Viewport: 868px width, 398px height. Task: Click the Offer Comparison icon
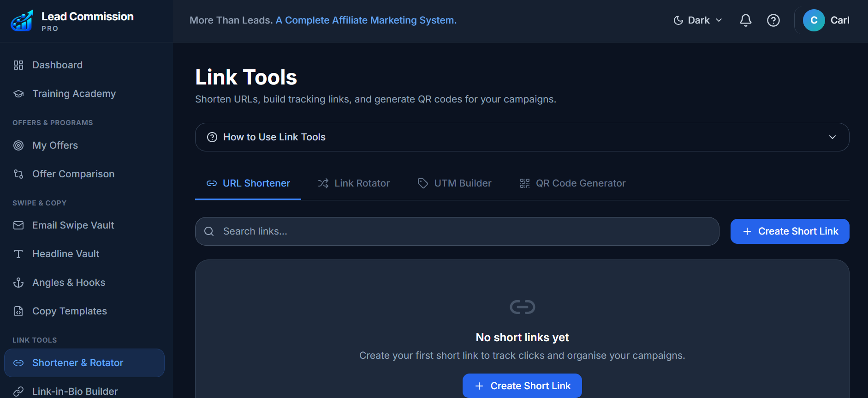point(18,174)
